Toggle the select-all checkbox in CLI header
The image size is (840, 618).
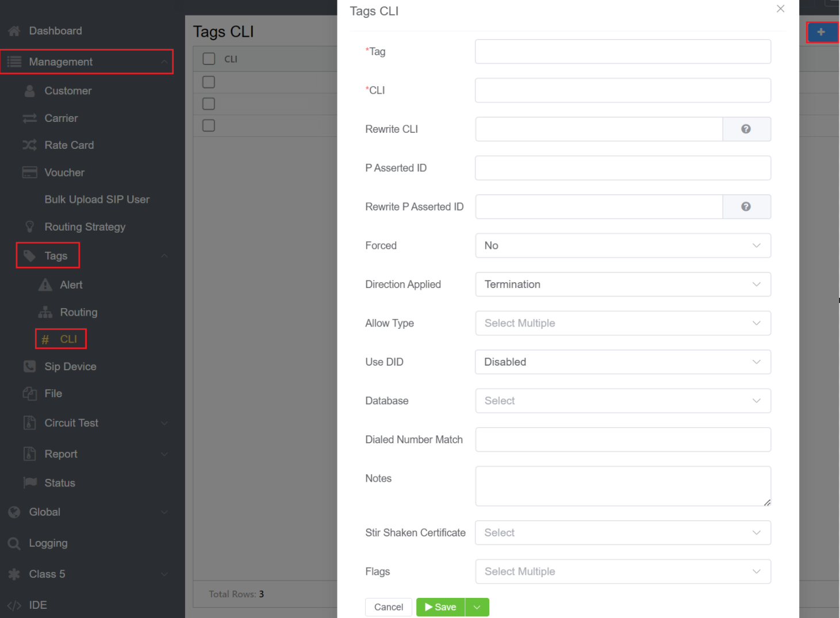tap(209, 59)
